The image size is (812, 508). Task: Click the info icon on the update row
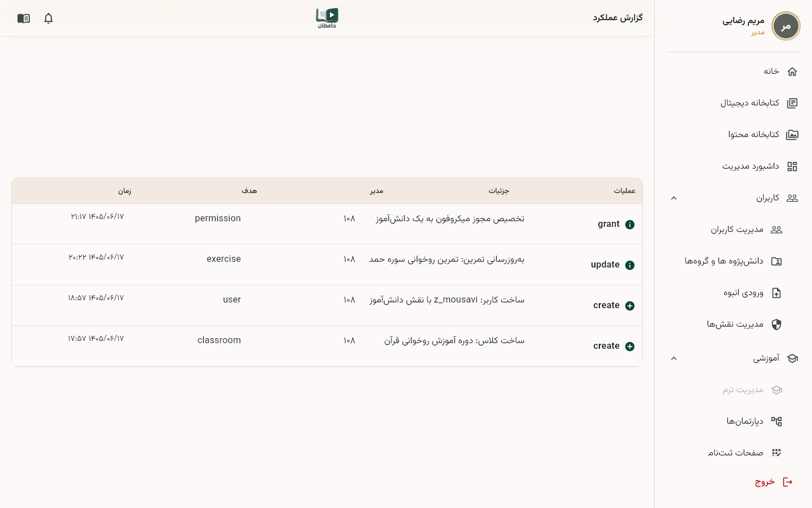pyautogui.click(x=630, y=265)
